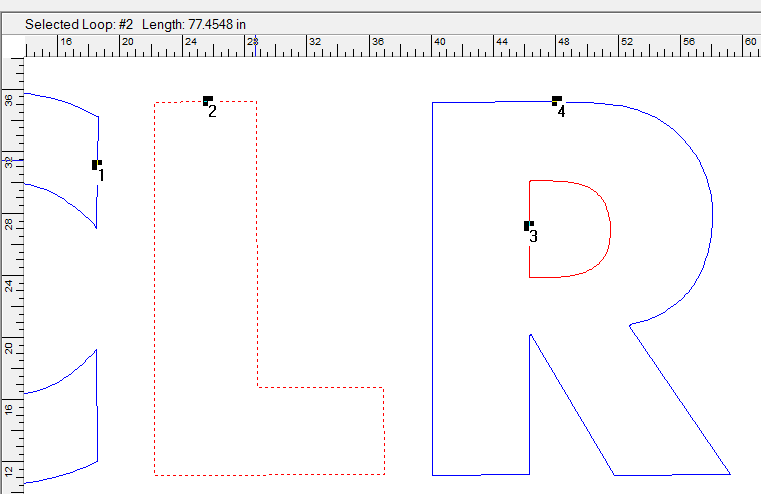Click the upper arc of the cut-off left letter
Viewport: 761px width, 494px height.
point(60,99)
